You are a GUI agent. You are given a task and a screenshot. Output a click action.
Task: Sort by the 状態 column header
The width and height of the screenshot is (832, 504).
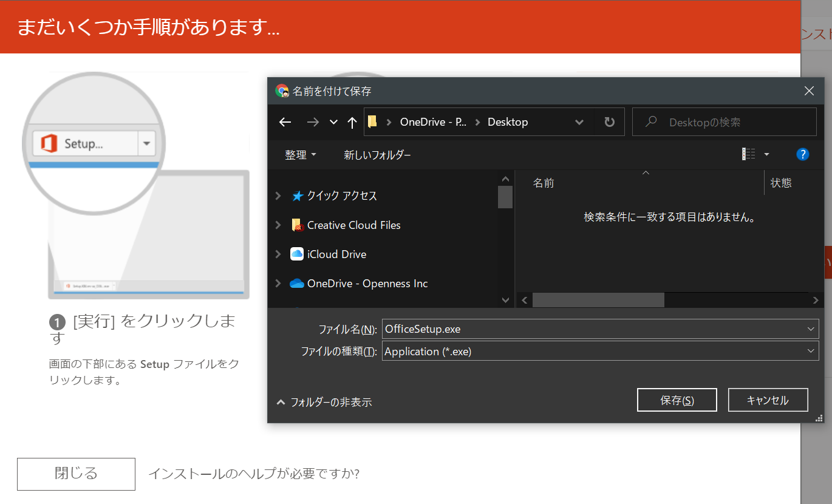tap(781, 183)
